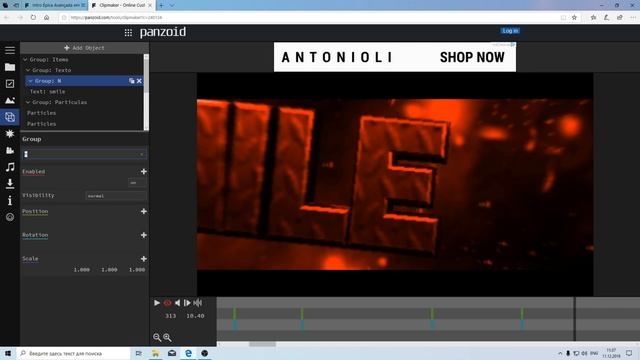This screenshot has height=360, width=640.
Task: Add keyframe for Enabled property
Action: tap(144, 171)
